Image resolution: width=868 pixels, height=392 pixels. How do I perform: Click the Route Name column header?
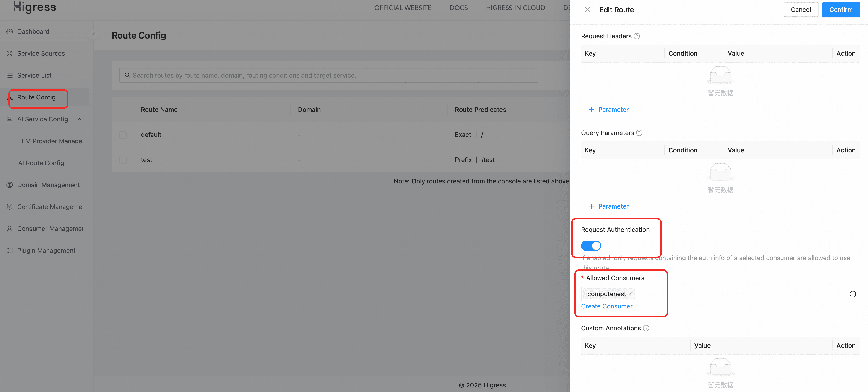pyautogui.click(x=159, y=110)
